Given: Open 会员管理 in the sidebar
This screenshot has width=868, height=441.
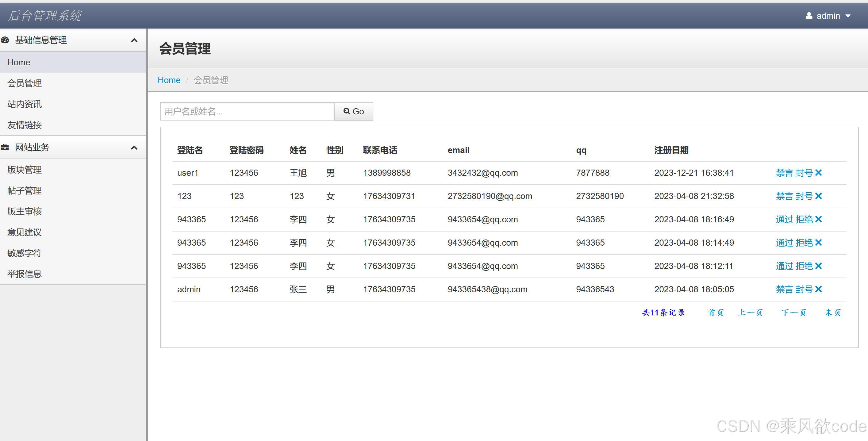Looking at the screenshot, I should point(25,83).
